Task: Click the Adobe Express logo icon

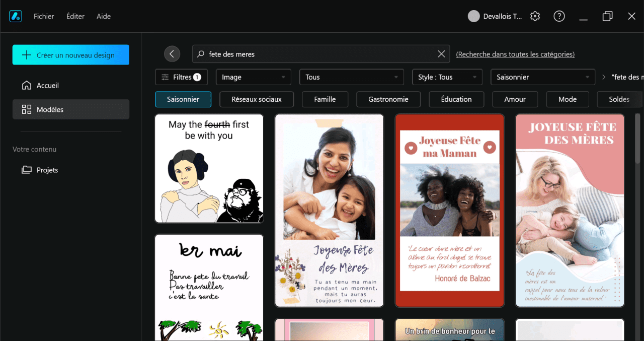Action: pos(15,16)
